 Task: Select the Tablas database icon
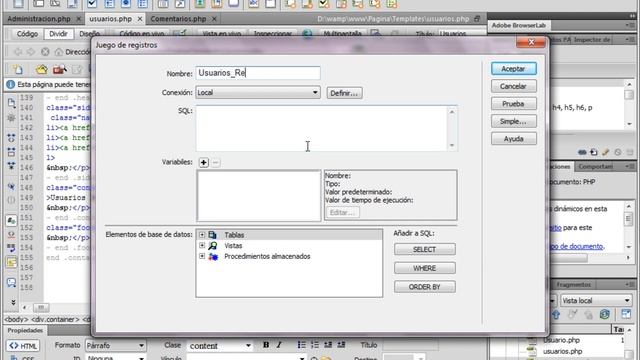213,235
